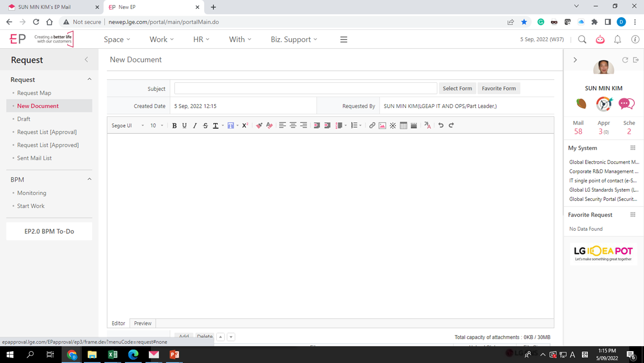Viewport: 644px width, 363px height.
Task: Open the With menu
Action: click(240, 39)
